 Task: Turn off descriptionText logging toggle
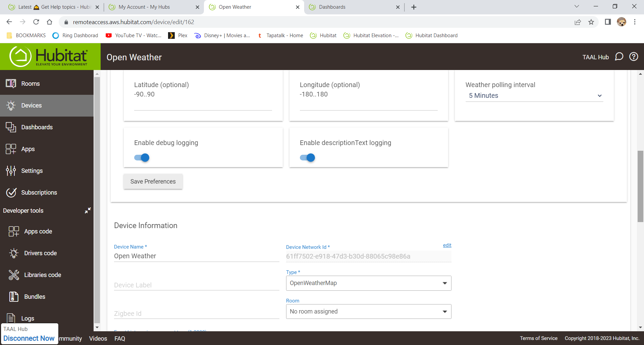(307, 158)
